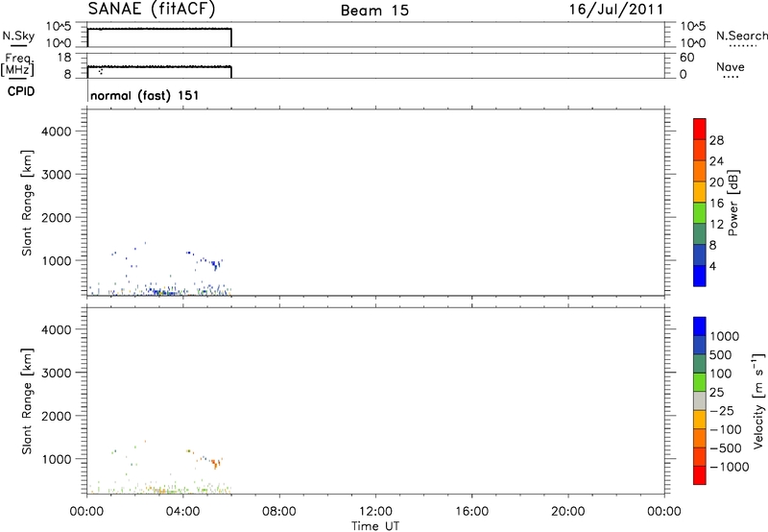768x532 pixels.
Task: Pick green 25–100 Velocity colorbar segment
Action: (700, 382)
